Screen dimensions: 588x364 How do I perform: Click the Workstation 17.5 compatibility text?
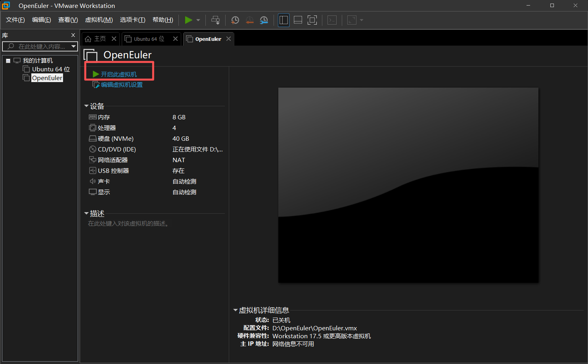coord(322,336)
